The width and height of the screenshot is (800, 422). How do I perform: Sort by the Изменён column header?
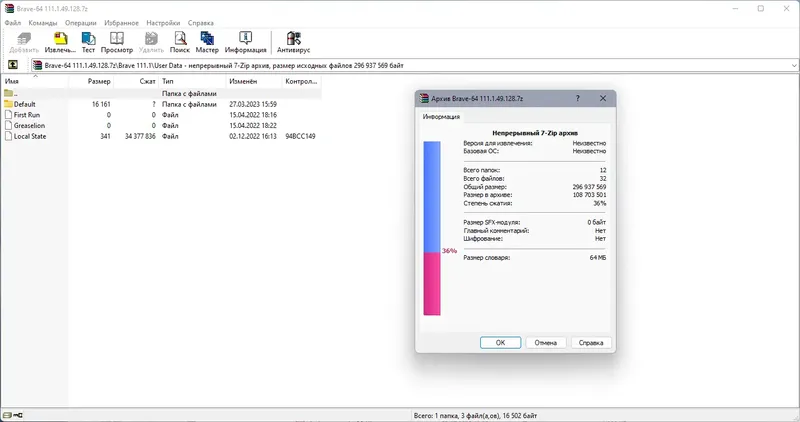(x=254, y=81)
